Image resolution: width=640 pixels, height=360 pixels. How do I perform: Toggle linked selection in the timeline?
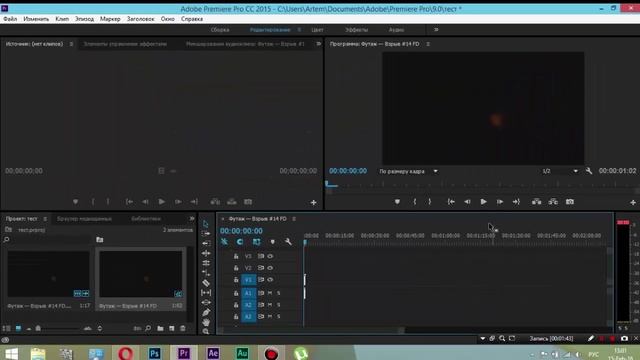(x=256, y=242)
